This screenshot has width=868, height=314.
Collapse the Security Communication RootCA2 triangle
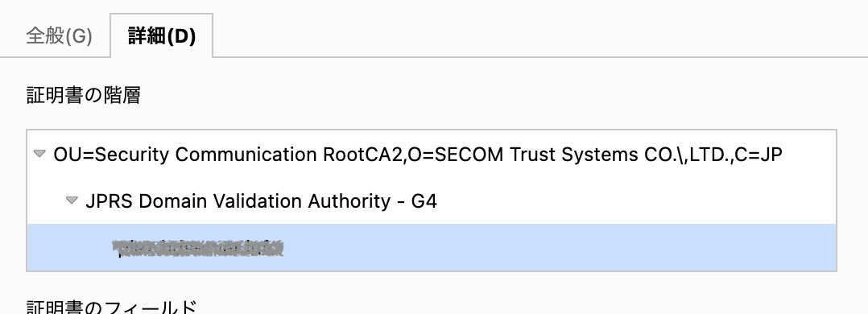(39, 154)
